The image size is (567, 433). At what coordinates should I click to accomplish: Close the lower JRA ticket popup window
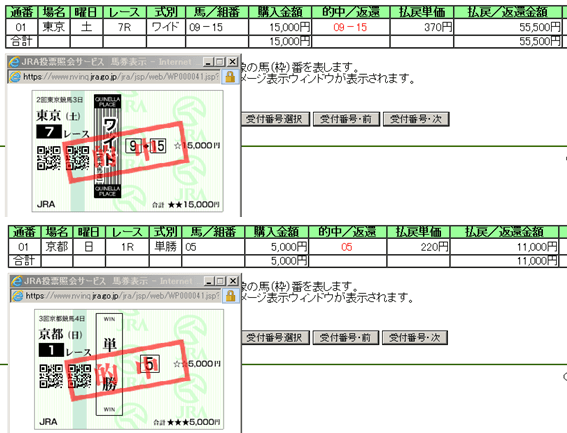[x=233, y=281]
